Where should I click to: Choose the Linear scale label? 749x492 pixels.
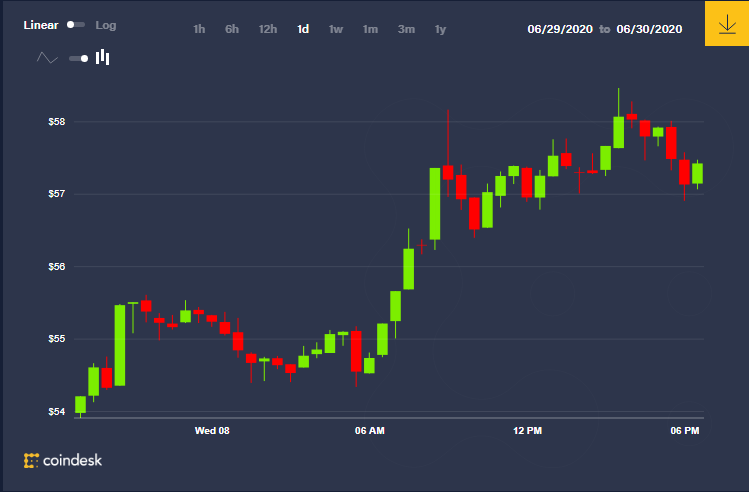point(41,25)
